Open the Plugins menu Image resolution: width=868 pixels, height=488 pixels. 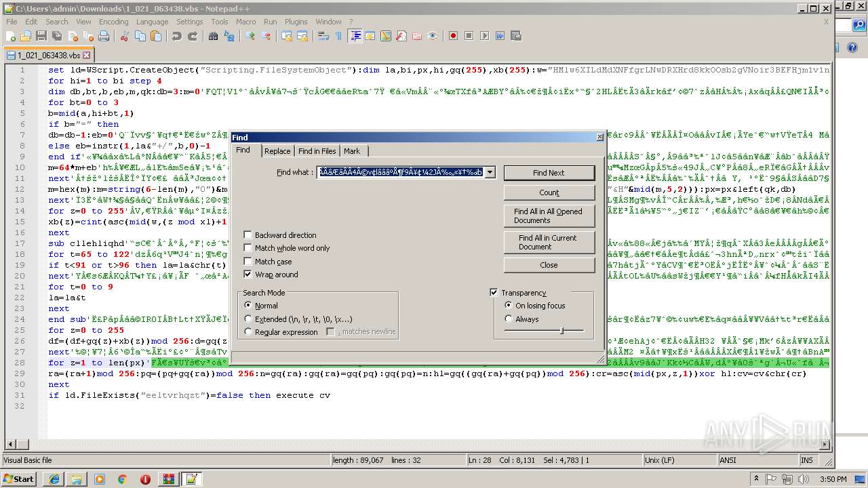point(296,22)
